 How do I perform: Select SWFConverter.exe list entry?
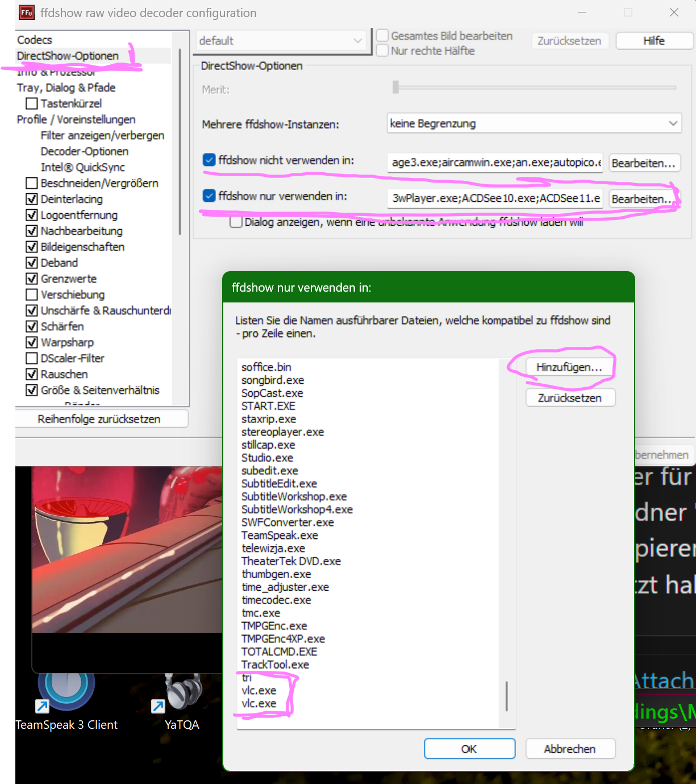tap(287, 522)
